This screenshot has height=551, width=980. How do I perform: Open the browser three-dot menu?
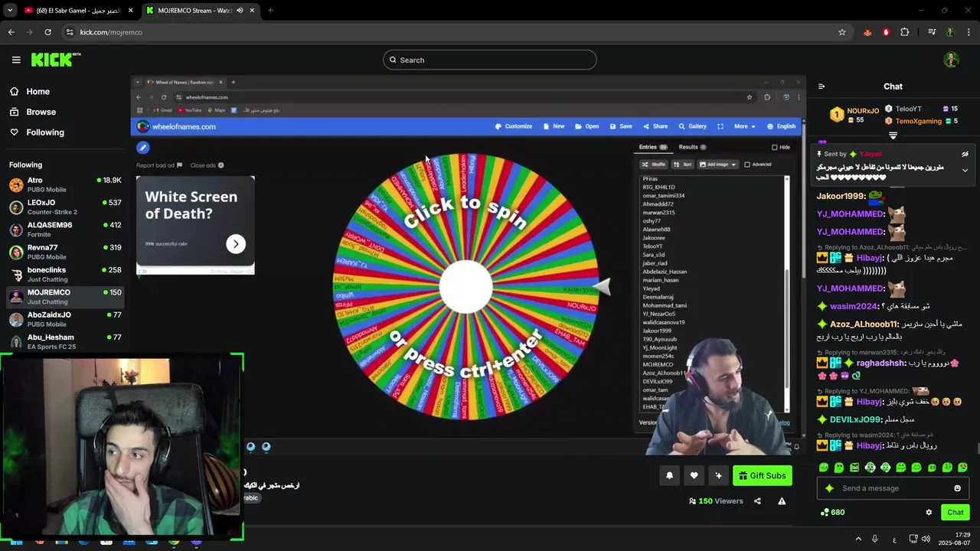pos(969,32)
